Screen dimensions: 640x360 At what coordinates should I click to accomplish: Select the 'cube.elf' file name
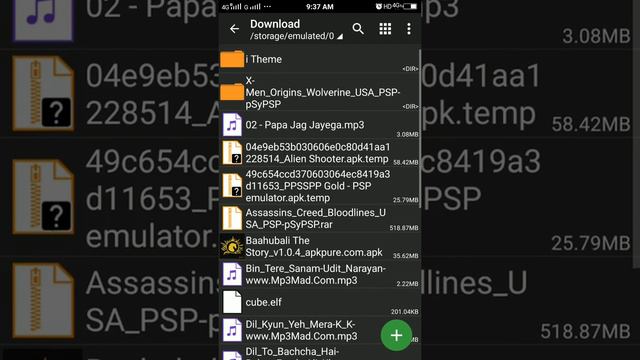pyautogui.click(x=263, y=302)
